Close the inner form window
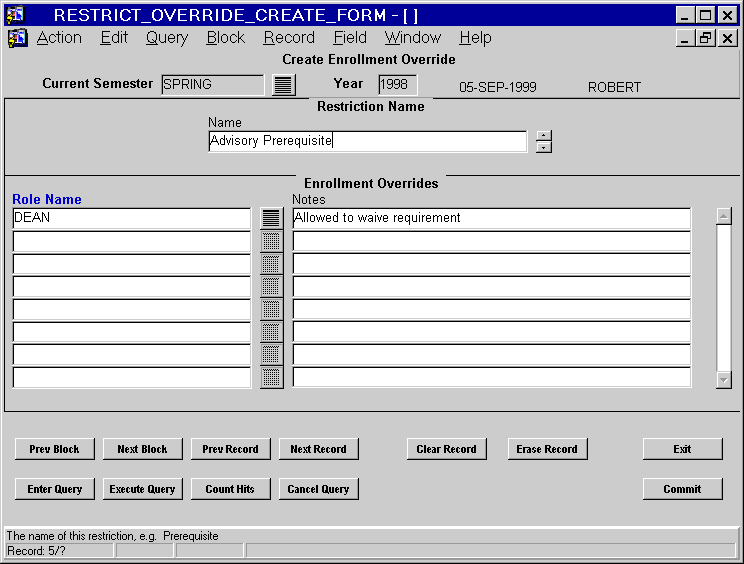744x564 pixels. point(727,38)
